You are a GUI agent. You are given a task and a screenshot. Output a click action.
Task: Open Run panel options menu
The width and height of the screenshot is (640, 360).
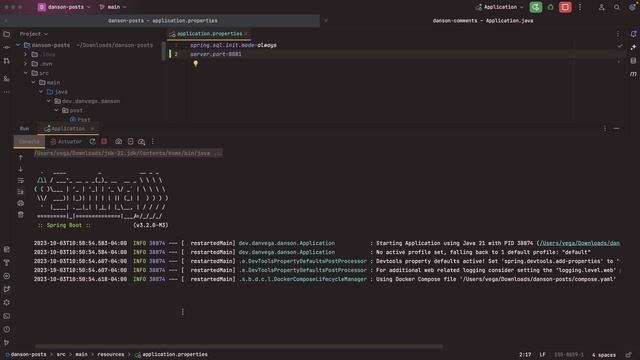(605, 129)
